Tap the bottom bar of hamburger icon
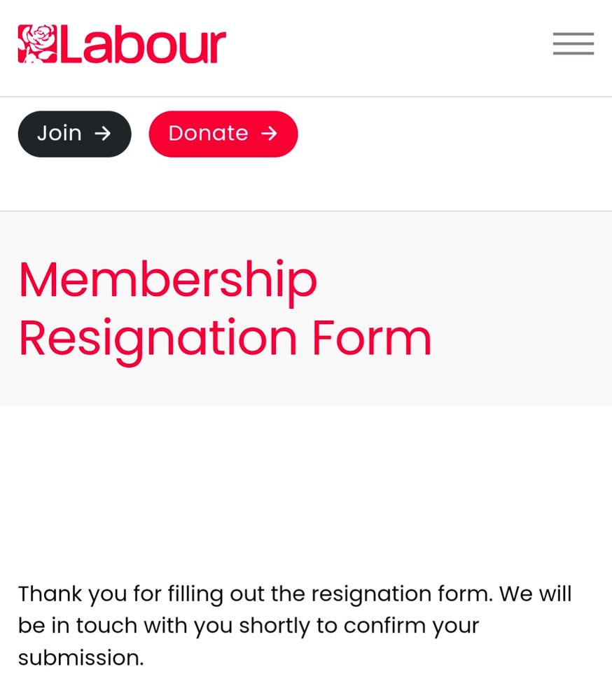 tap(573, 54)
